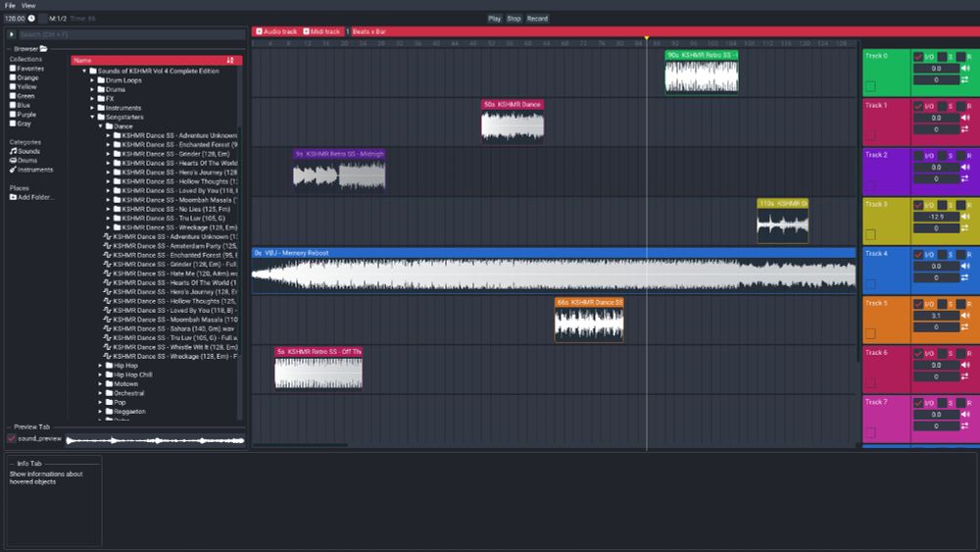Click Track 3 volume speaker icon

[965, 217]
